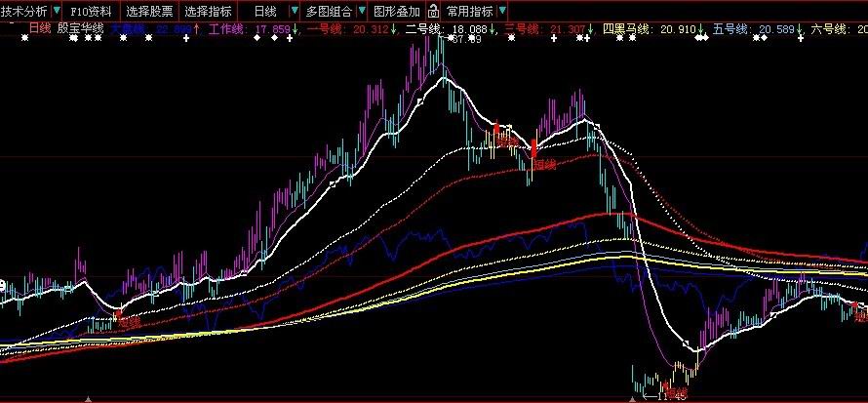
Task: Click the purple 工作线: 17.859 legend entry
Action: [249, 29]
